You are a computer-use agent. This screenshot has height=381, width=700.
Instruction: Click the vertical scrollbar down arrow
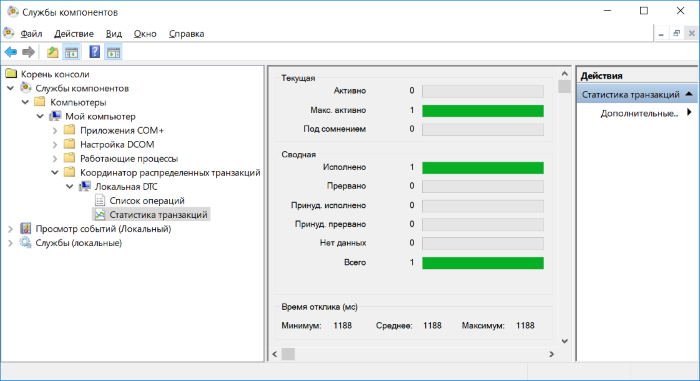pyautogui.click(x=565, y=341)
